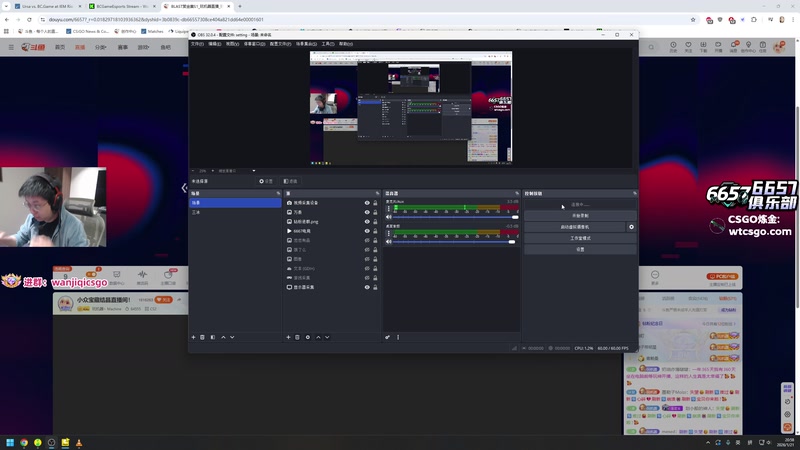Select highlighted 场景 scene in Scenes list
The width and height of the screenshot is (800, 450).
(235, 203)
